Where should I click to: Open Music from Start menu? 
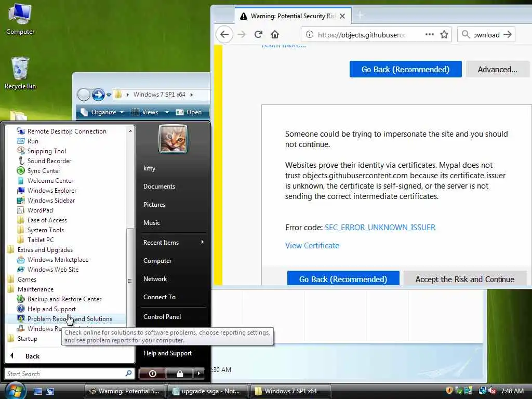pos(151,223)
